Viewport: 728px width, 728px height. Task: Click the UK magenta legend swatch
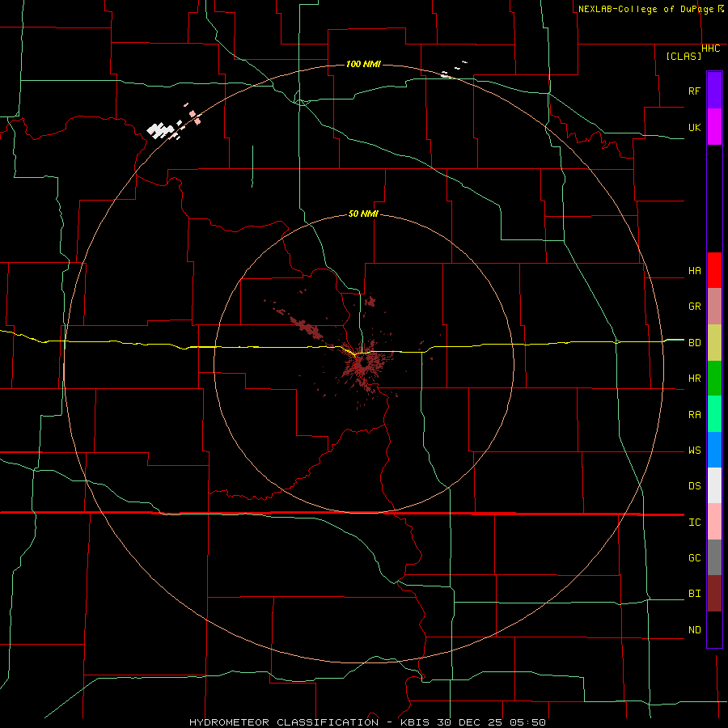pos(714,127)
